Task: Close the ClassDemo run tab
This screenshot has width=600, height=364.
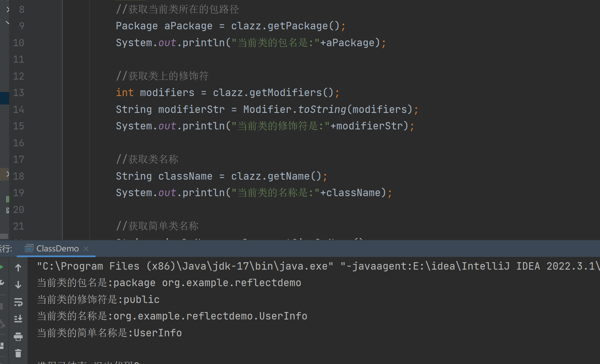Action: point(86,249)
